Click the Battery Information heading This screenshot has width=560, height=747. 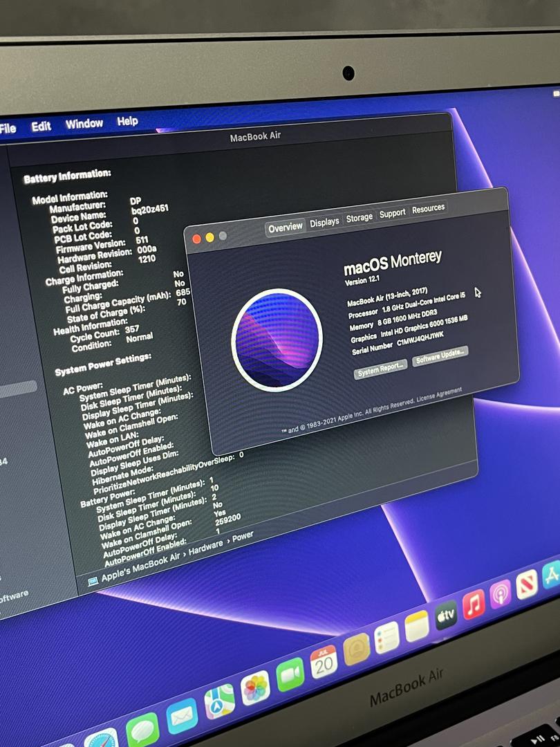point(67,176)
